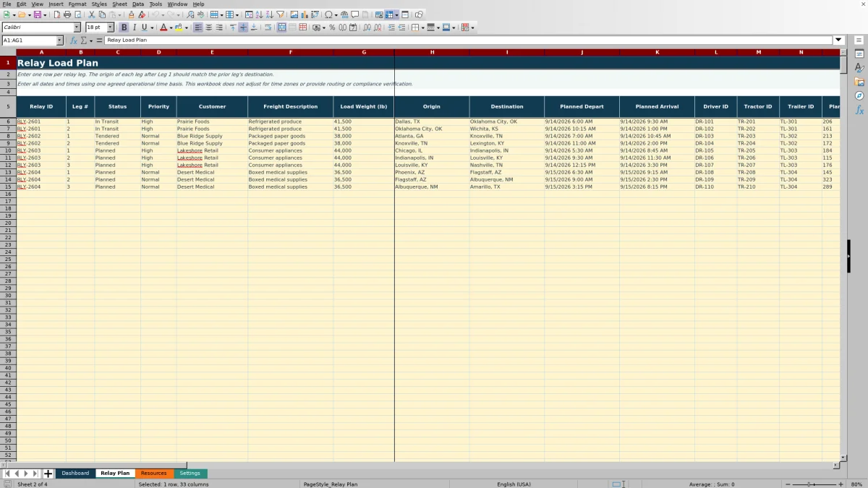Select column header H
Image resolution: width=868 pixels, height=488 pixels.
[x=432, y=52]
